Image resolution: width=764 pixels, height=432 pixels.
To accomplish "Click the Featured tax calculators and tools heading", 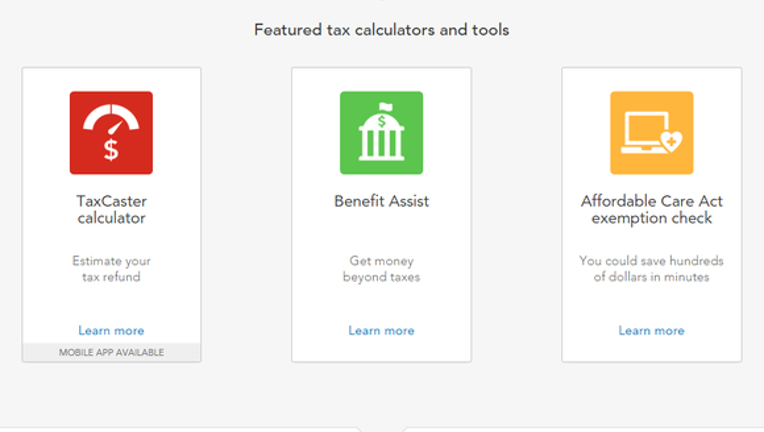I will [382, 30].
